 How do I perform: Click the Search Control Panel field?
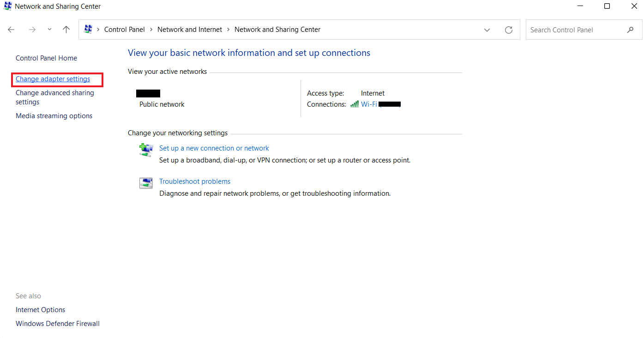coord(575,30)
